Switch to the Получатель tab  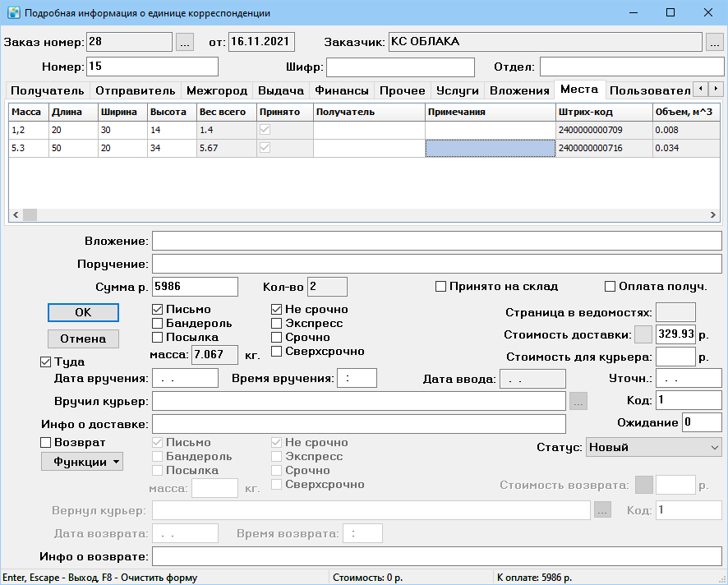click(48, 90)
